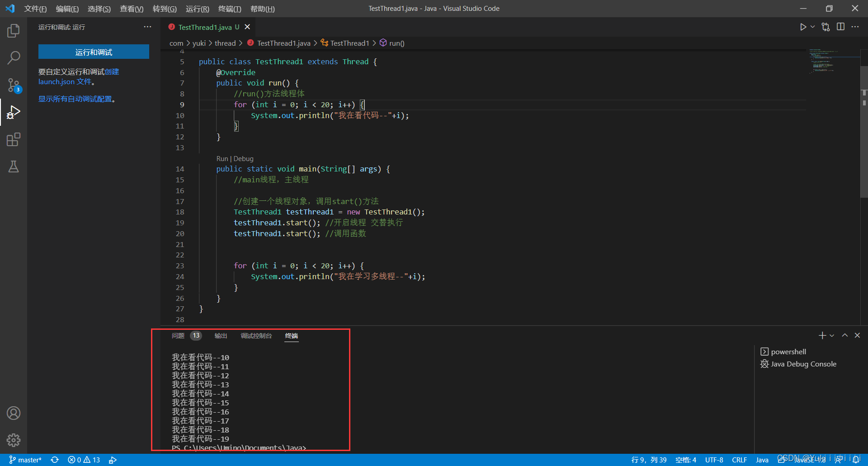Open Run and Debug panel more actions
Viewport: 868px width, 466px height.
147,27
